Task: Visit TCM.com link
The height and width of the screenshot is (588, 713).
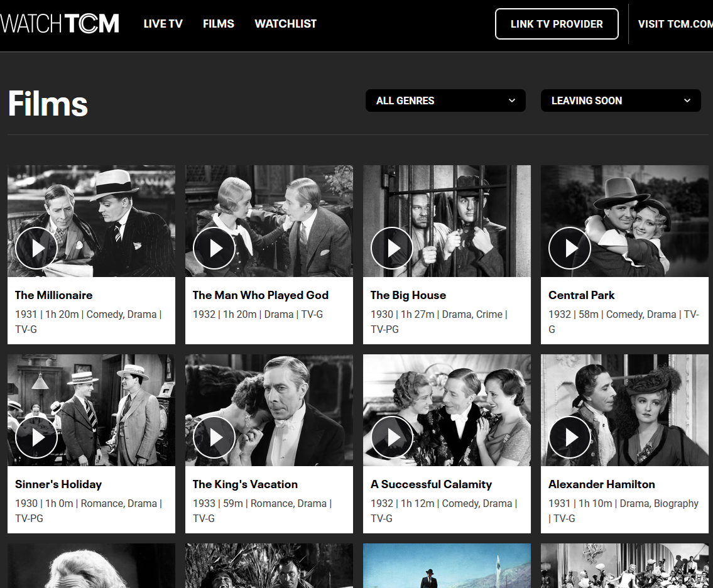Action: (675, 24)
